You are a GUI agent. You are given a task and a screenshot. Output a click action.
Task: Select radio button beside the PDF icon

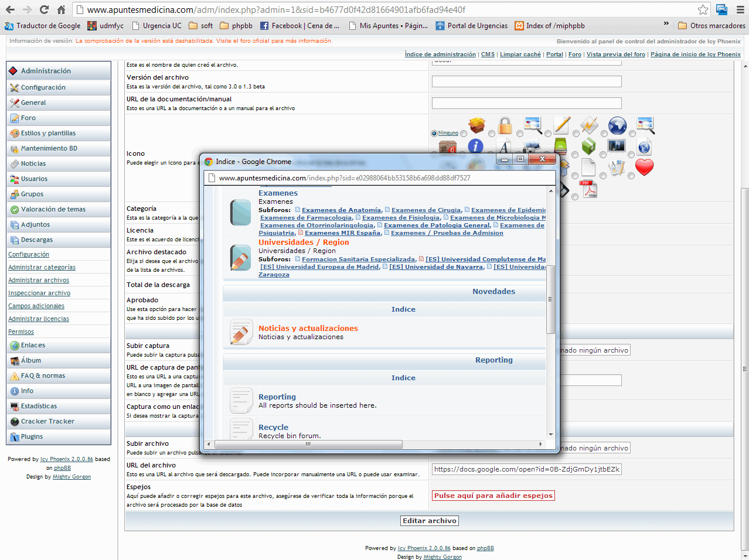point(575,197)
